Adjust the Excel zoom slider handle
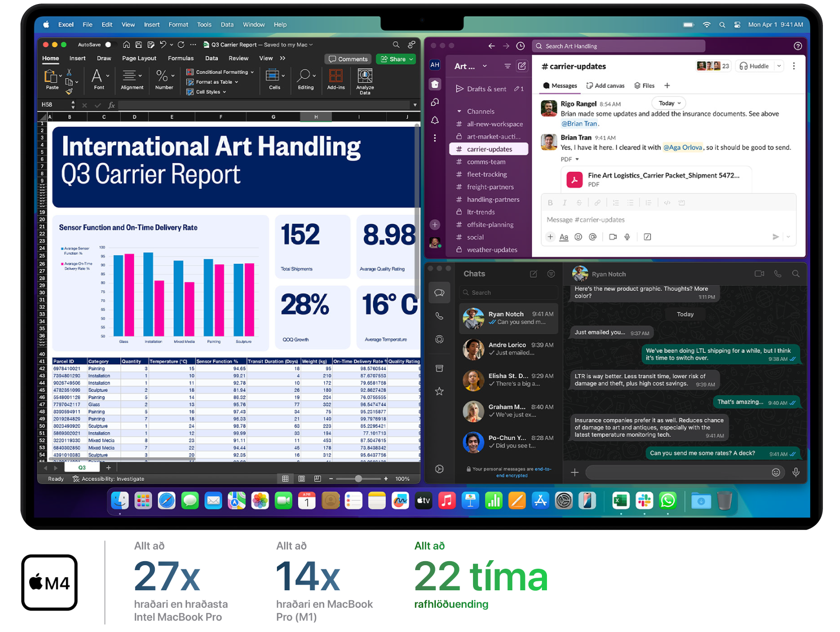This screenshot has width=840, height=632. pyautogui.click(x=358, y=479)
